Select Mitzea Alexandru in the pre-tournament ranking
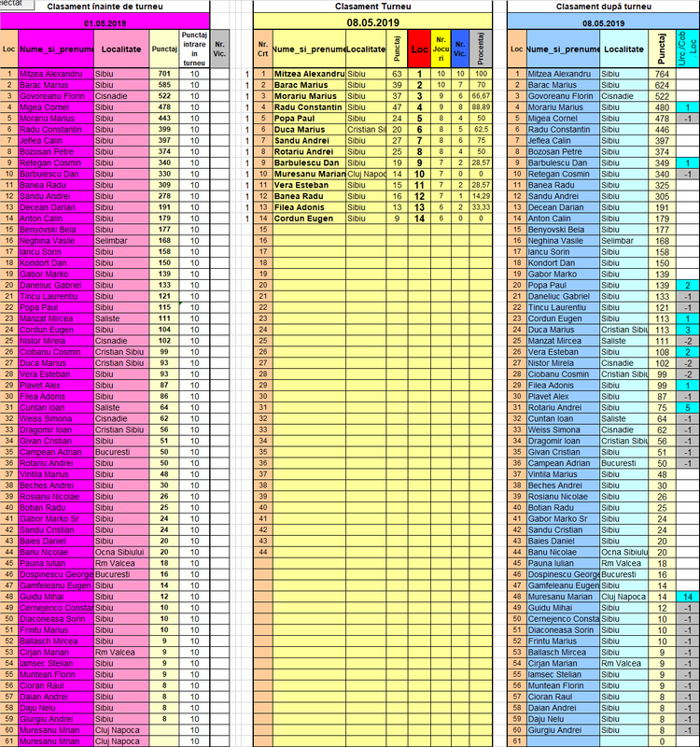The height and width of the screenshot is (747, 700). (56, 74)
